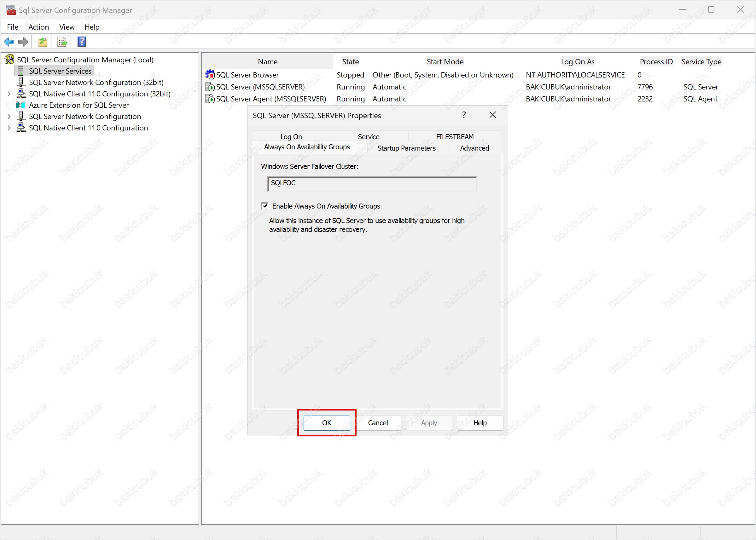Click the Forward arrow toolbar icon
This screenshot has width=756, height=540.
point(23,42)
